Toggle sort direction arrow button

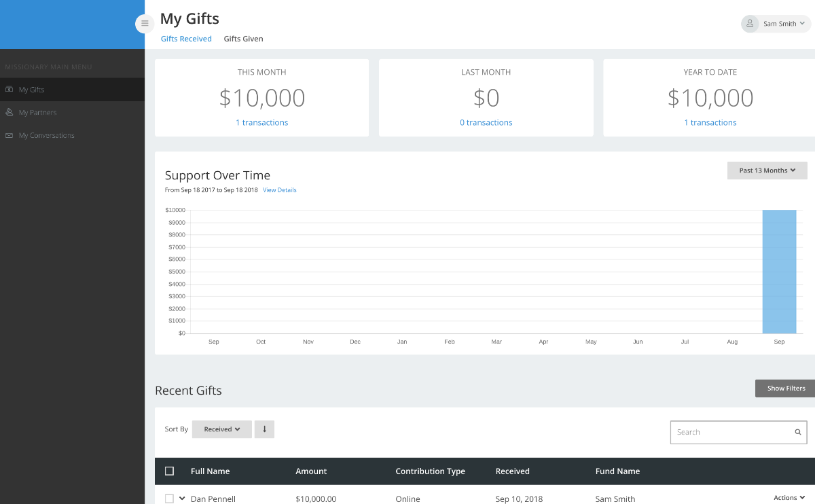tap(264, 429)
